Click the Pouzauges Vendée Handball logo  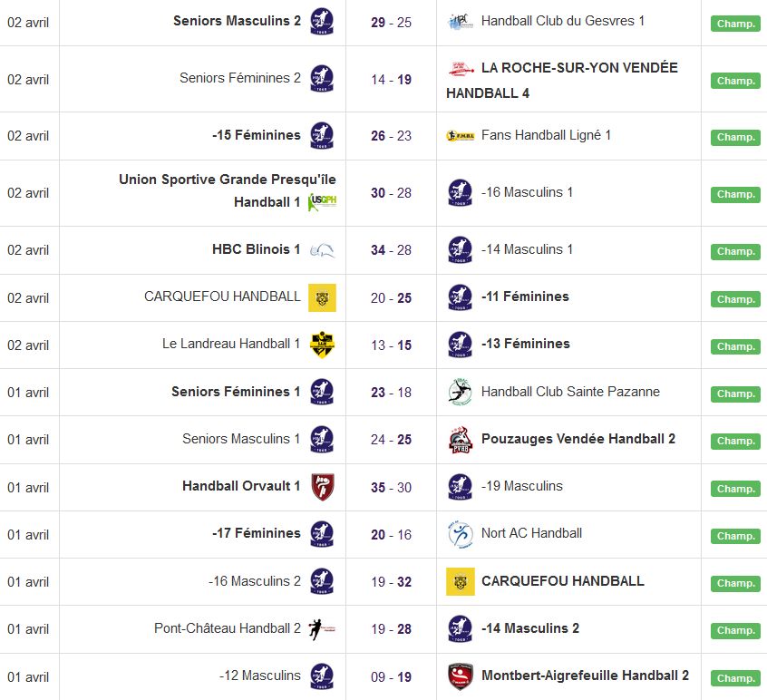461,440
